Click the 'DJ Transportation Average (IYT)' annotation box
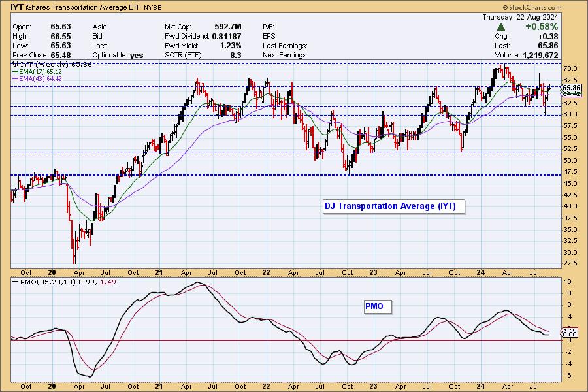588x392 pixels. (394, 206)
